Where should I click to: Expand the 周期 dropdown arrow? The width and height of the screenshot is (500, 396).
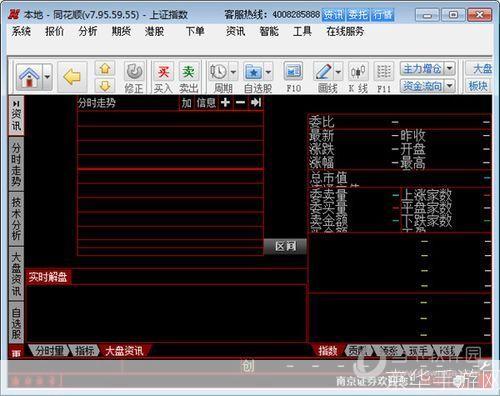point(233,71)
